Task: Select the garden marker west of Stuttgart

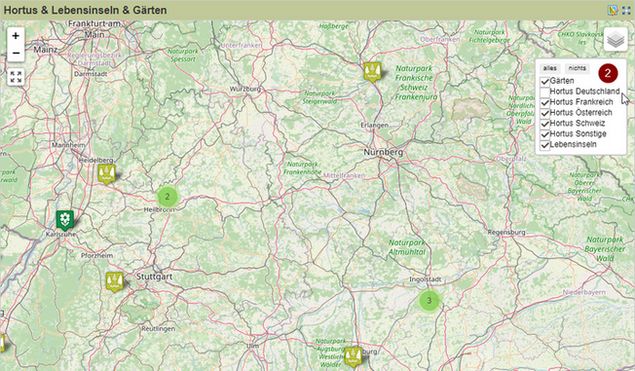Action: tap(115, 282)
